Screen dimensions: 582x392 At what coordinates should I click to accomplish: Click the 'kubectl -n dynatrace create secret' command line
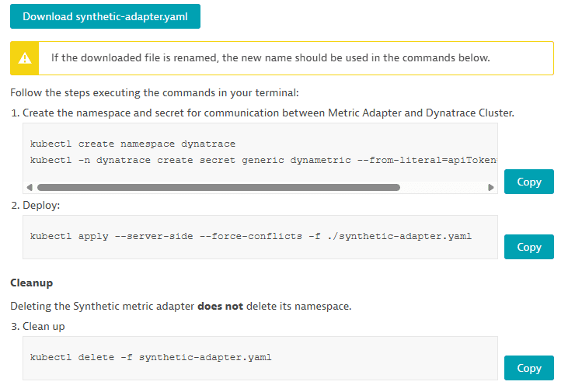coord(263,160)
